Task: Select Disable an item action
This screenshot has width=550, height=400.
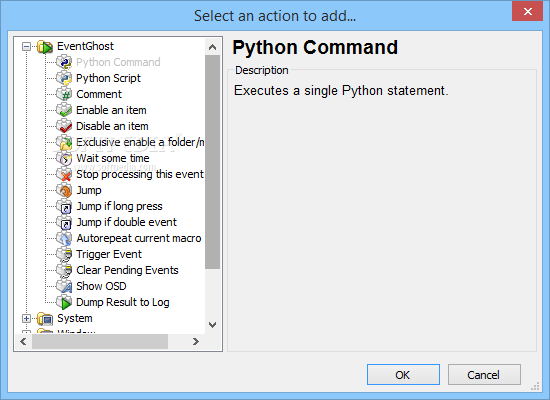Action: 112,126
